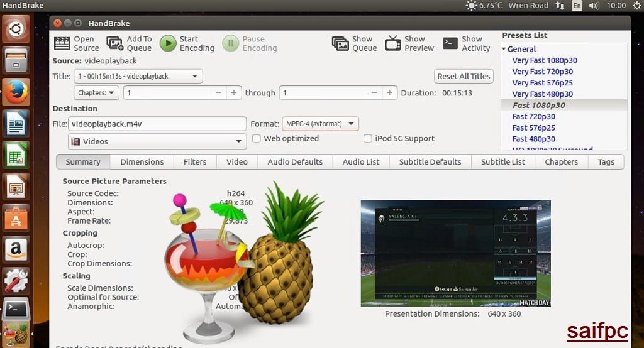Screen dimensions: 644x348
Task: Switch to the Audio Defaults tab
Action: [296, 161]
